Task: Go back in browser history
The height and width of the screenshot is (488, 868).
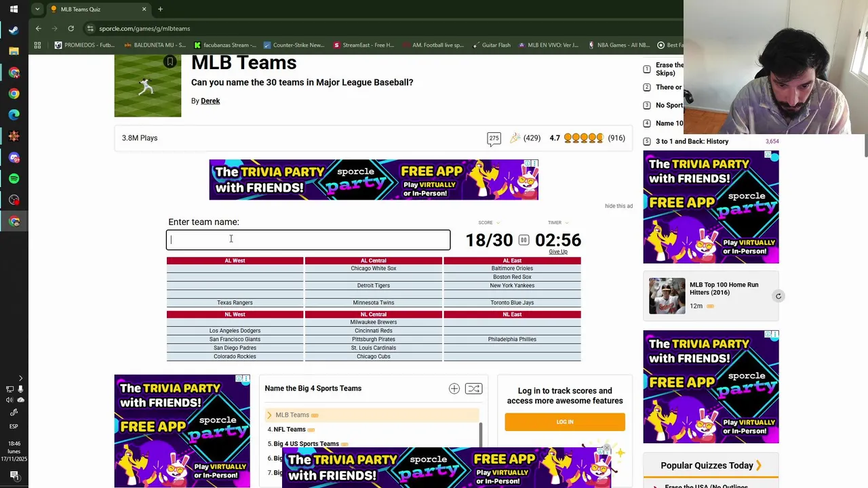Action: pyautogui.click(x=39, y=28)
